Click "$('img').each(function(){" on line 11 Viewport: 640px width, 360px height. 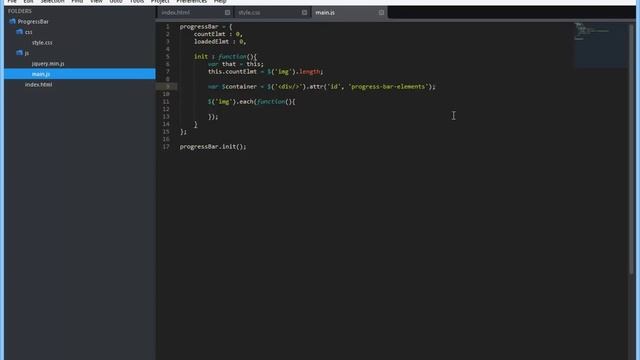(x=251, y=102)
